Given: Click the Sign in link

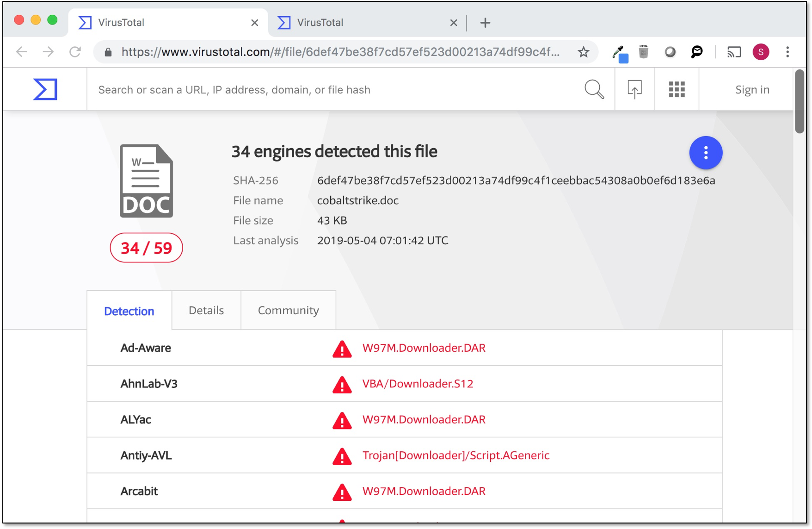Looking at the screenshot, I should coord(752,89).
